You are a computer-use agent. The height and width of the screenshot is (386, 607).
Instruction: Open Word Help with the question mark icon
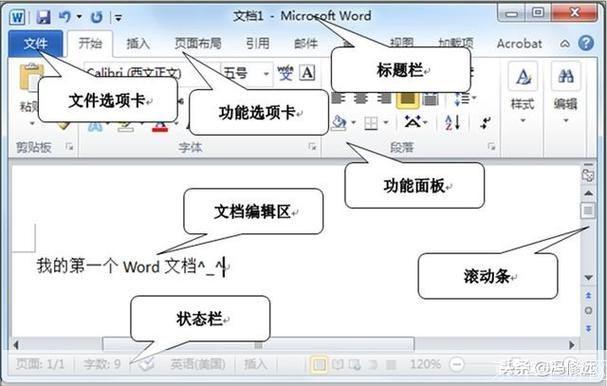pos(586,43)
